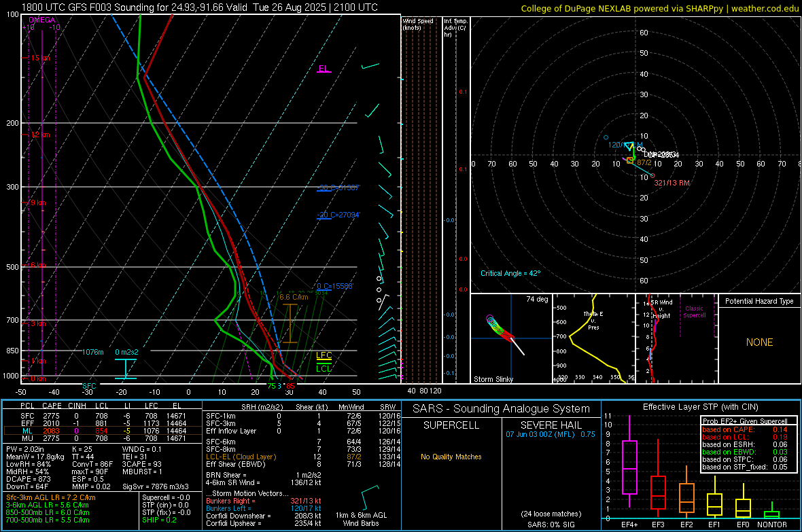Click the DCAPE = 873 value
The height and width of the screenshot is (532, 802).
(29, 479)
